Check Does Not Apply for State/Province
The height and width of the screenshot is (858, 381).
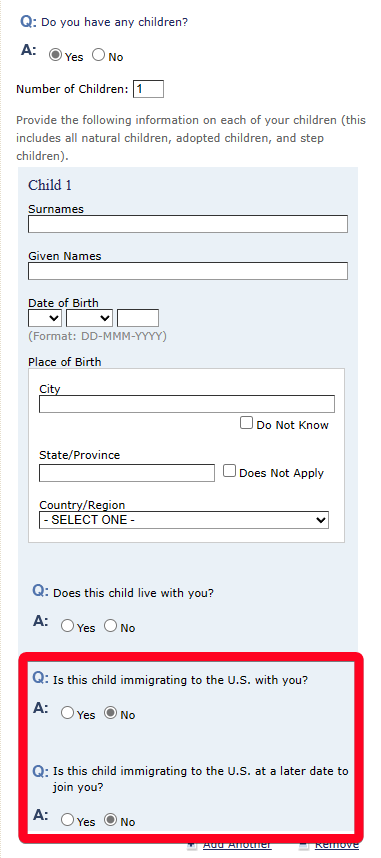229,471
